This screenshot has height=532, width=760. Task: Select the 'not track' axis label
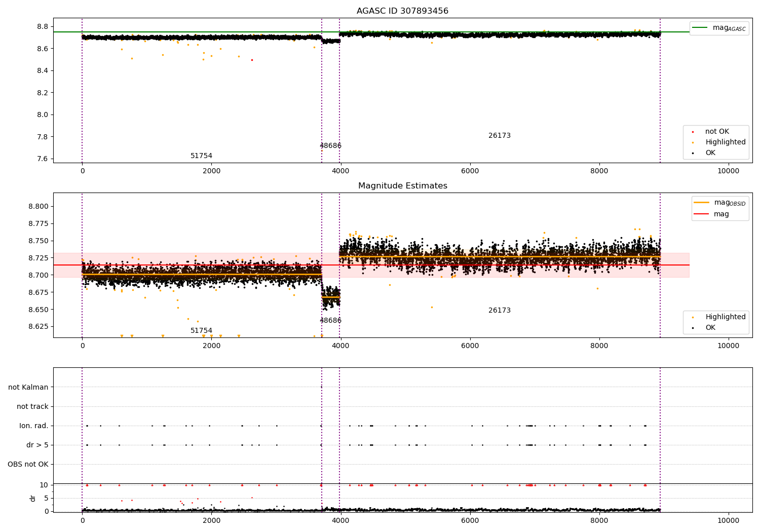32,407
